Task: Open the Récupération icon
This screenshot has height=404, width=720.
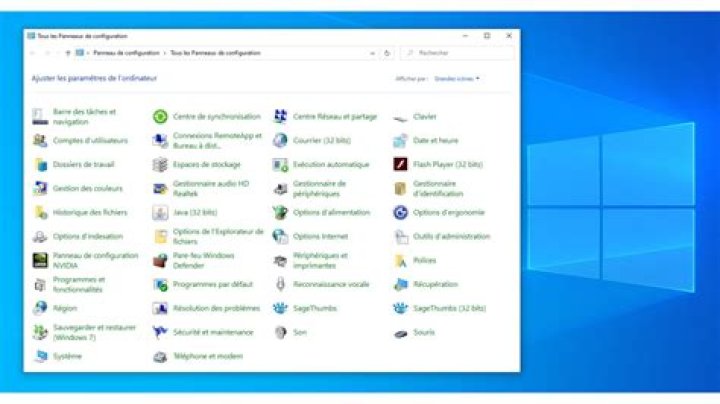Action: 400,284
